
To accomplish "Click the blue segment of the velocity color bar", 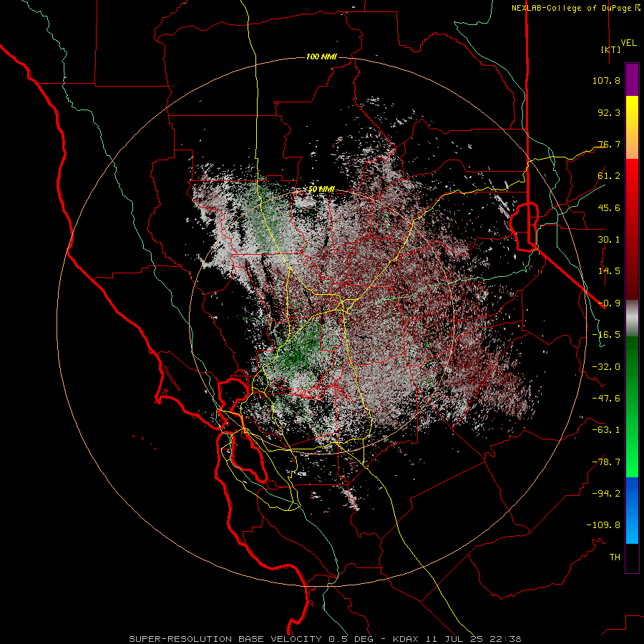I will click(x=632, y=510).
